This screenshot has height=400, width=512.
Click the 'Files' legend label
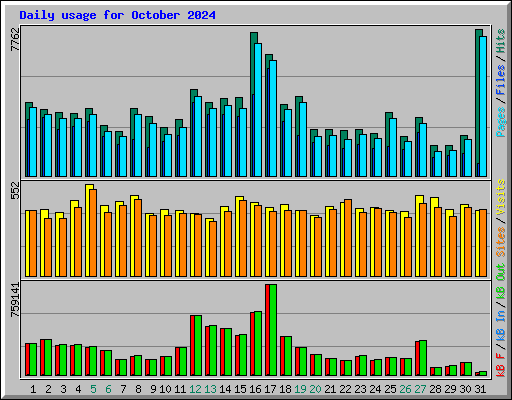(501, 80)
